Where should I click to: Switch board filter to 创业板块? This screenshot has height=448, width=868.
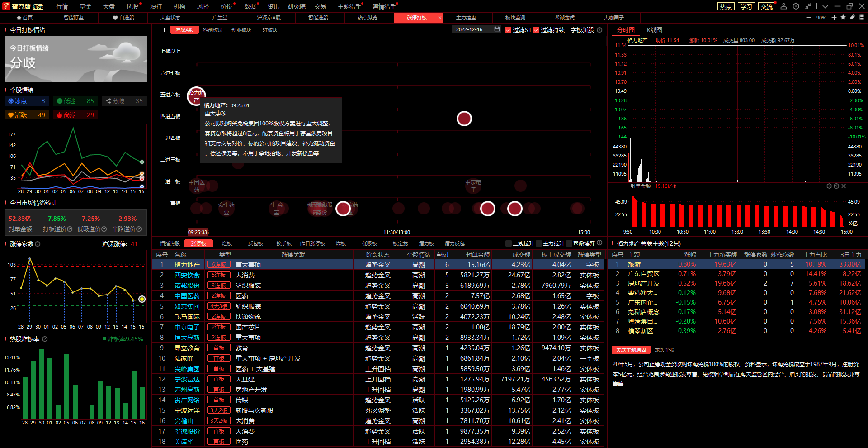[241, 30]
